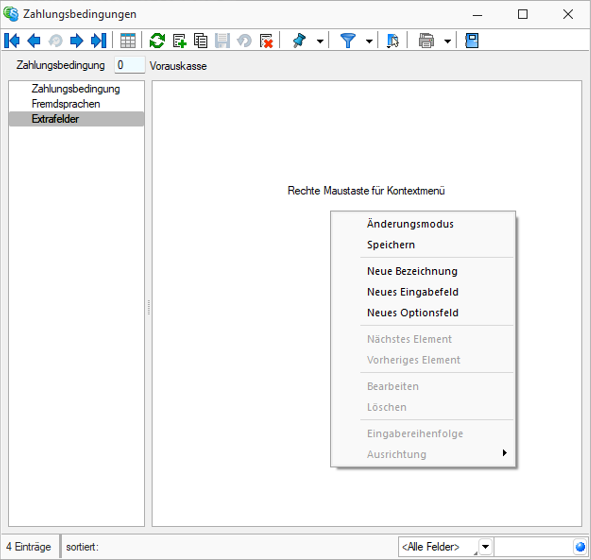This screenshot has height=560, width=591.
Task: Copy record using the duplicate icon
Action: [x=201, y=41]
